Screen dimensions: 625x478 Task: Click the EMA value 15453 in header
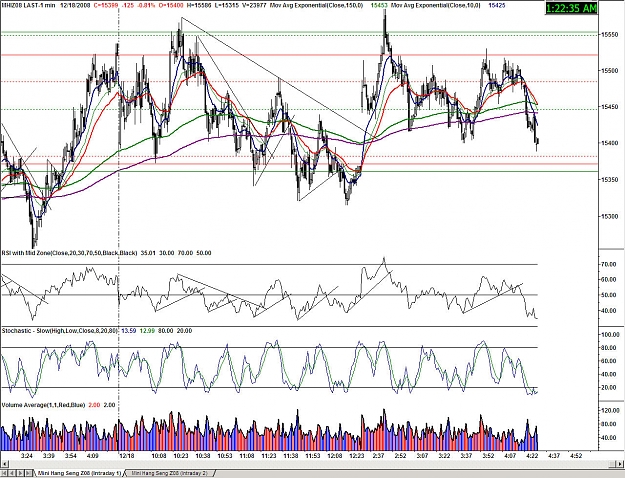pyautogui.click(x=377, y=5)
